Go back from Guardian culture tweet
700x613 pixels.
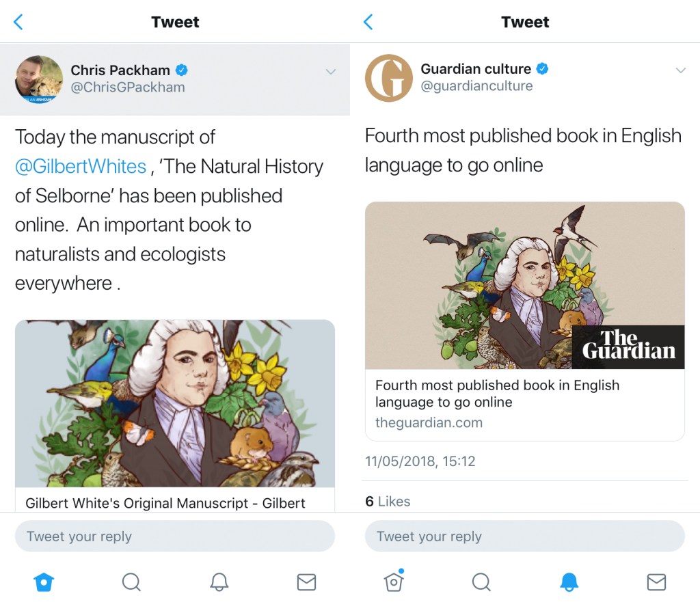pyautogui.click(x=368, y=22)
